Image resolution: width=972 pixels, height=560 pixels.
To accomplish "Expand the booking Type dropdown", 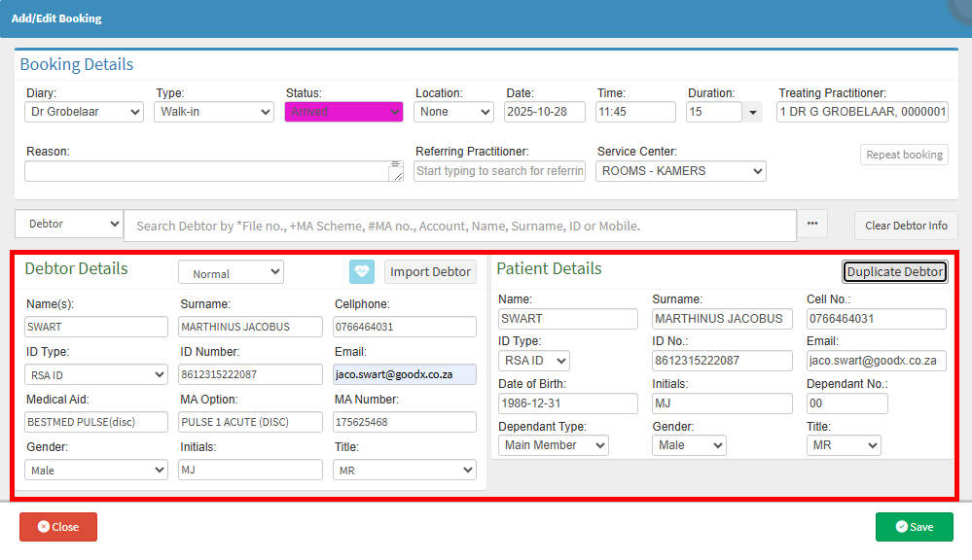I will 214,112.
